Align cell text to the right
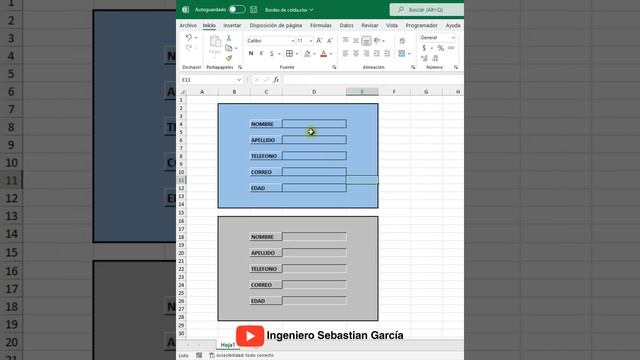Screen dimensions: 640x360 pos(366,53)
